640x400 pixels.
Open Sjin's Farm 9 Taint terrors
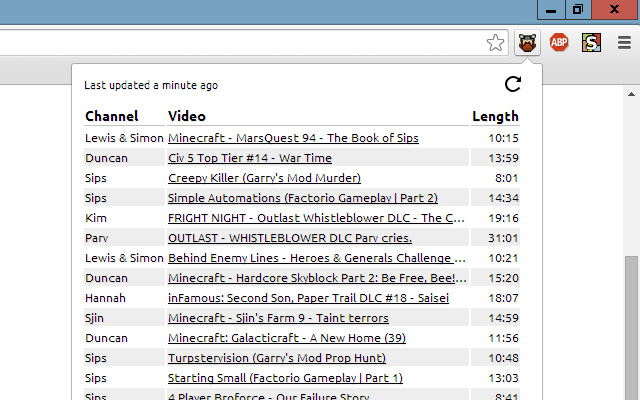pyautogui.click(x=278, y=318)
